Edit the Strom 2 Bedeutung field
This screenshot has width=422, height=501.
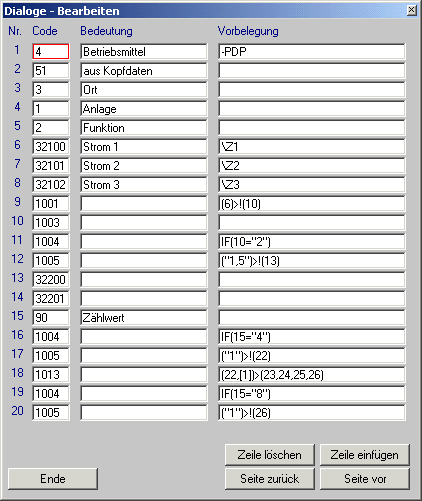click(x=144, y=166)
